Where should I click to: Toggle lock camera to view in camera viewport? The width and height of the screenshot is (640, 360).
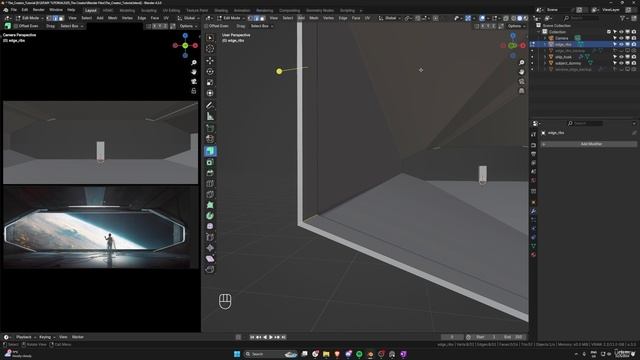pos(194,91)
